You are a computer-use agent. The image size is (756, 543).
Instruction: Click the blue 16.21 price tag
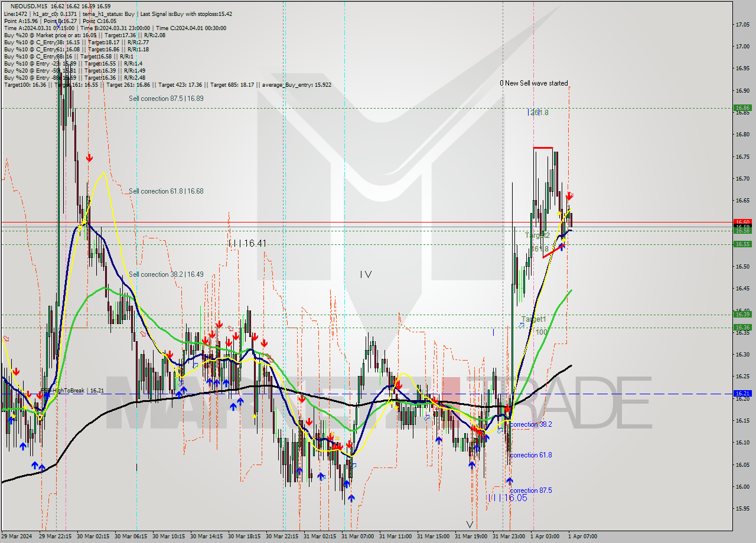[x=742, y=393]
